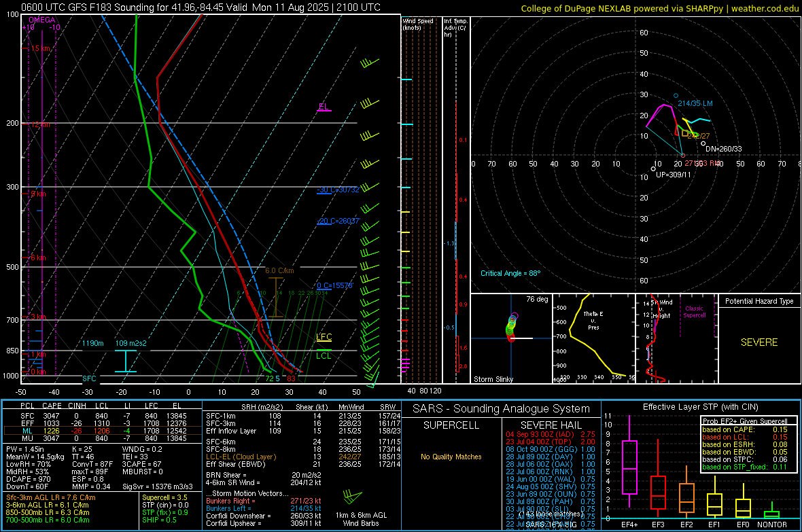Click the 3 km height marker
This screenshot has height=532, width=802.
(x=38, y=317)
